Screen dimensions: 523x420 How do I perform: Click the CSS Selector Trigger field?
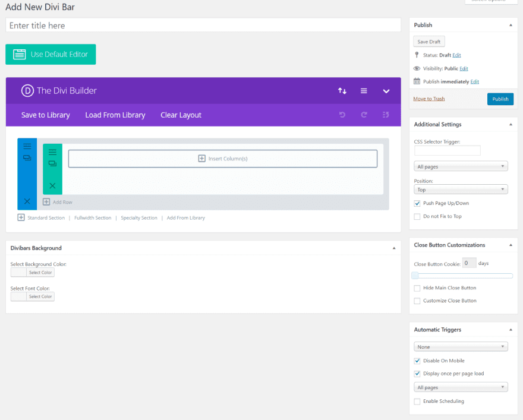448,151
